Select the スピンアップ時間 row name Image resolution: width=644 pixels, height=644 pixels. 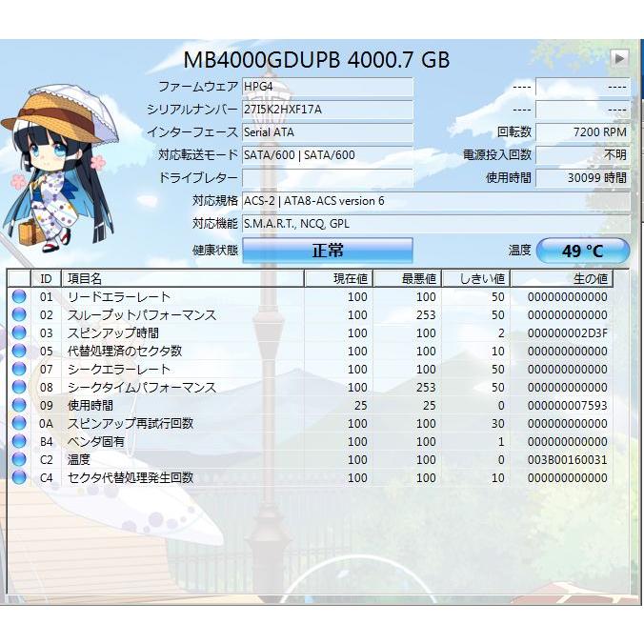pos(113,332)
